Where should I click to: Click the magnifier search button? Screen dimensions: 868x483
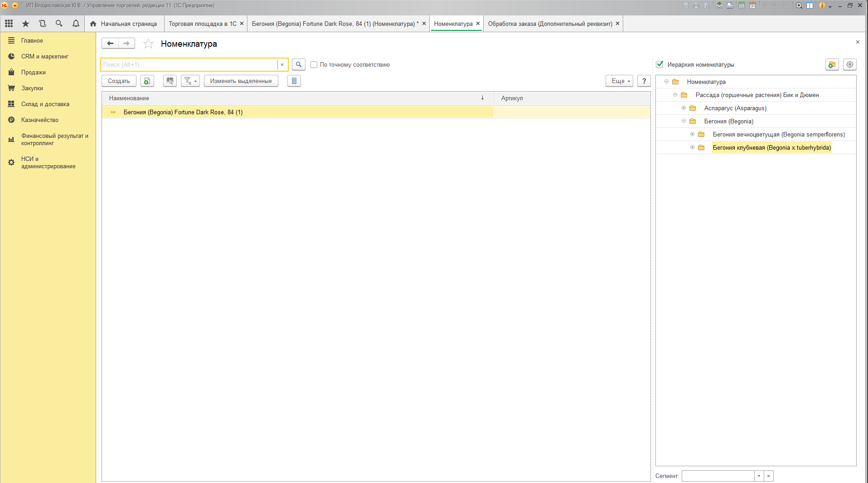coord(298,64)
